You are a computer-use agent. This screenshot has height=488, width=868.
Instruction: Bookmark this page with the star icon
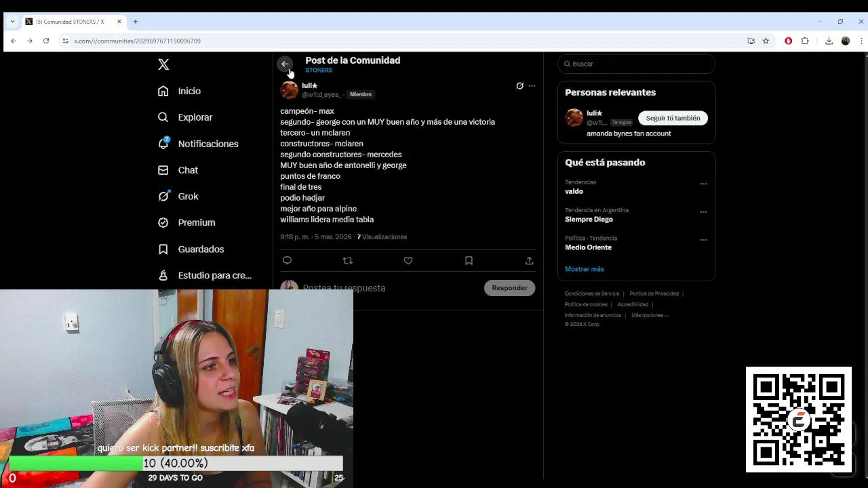pyautogui.click(x=766, y=41)
